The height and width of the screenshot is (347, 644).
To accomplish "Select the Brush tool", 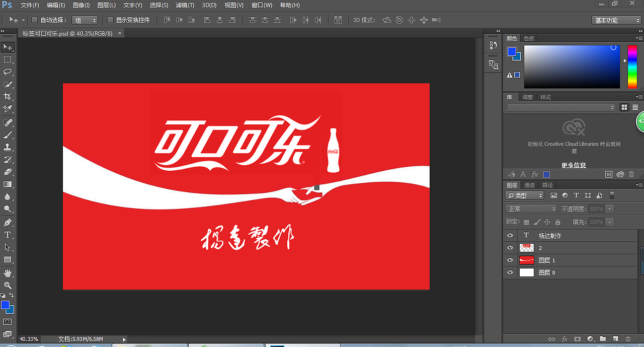I will (8, 135).
